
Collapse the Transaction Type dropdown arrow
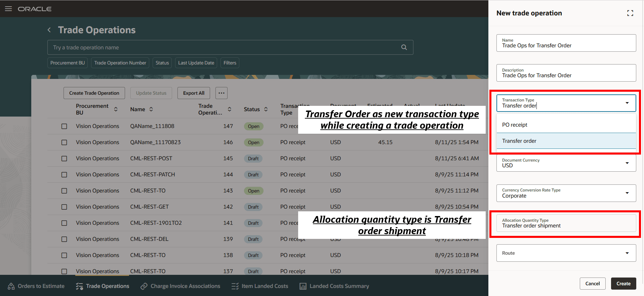[627, 103]
